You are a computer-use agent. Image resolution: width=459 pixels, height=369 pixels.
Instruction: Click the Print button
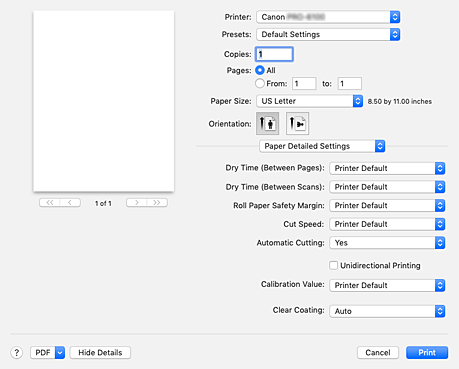tap(427, 352)
